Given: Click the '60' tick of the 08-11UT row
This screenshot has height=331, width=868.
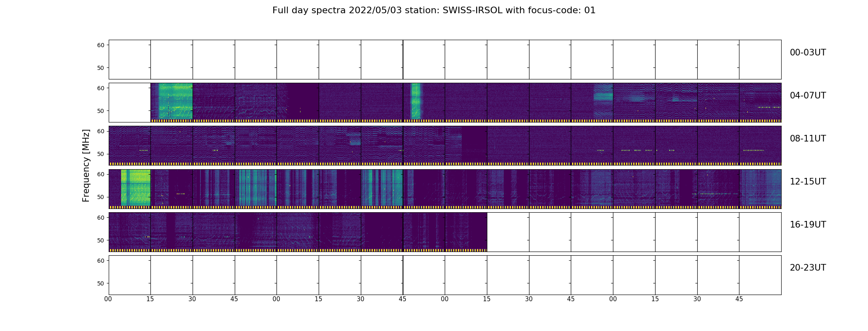Looking at the screenshot, I should [100, 131].
